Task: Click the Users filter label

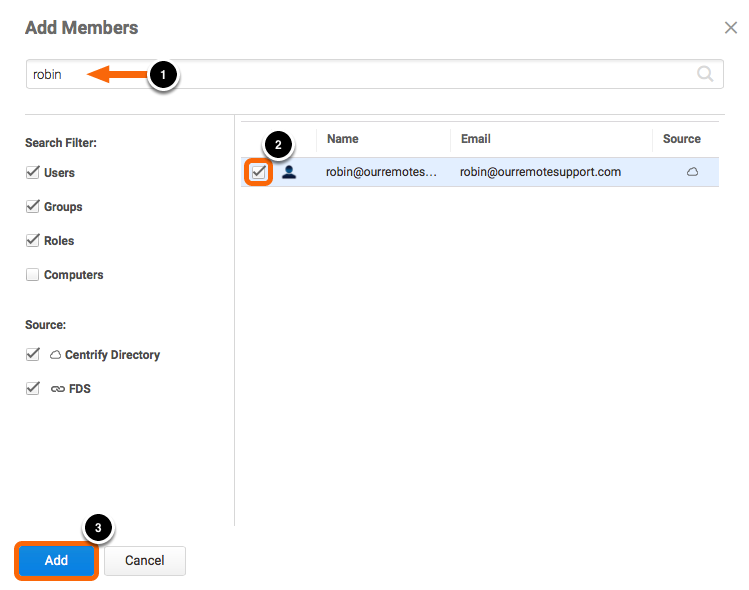Action: (x=59, y=173)
